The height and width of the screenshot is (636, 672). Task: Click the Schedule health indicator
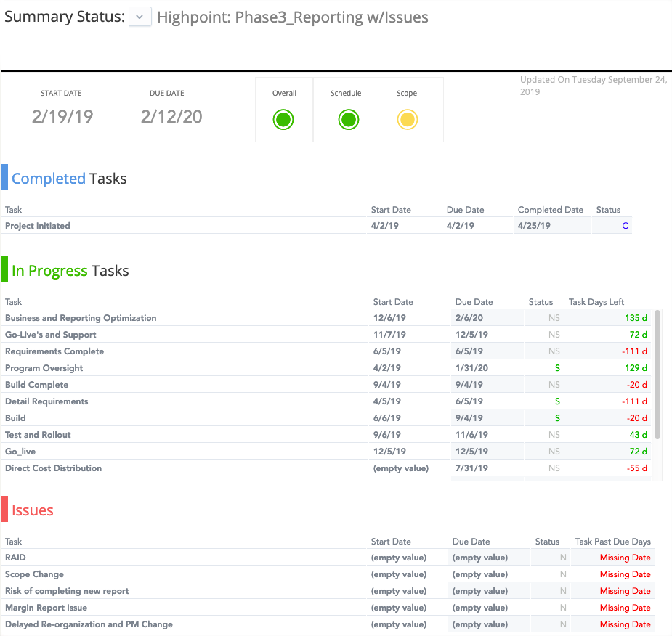click(x=348, y=119)
